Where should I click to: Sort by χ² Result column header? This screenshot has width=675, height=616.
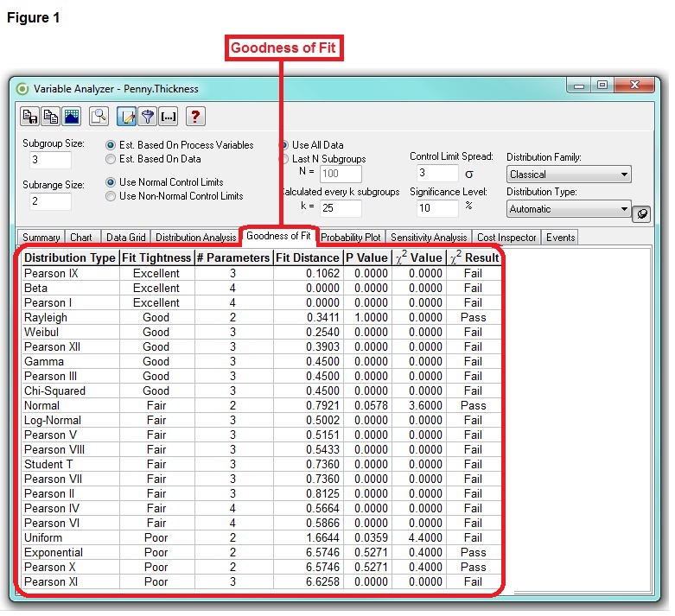[474, 257]
